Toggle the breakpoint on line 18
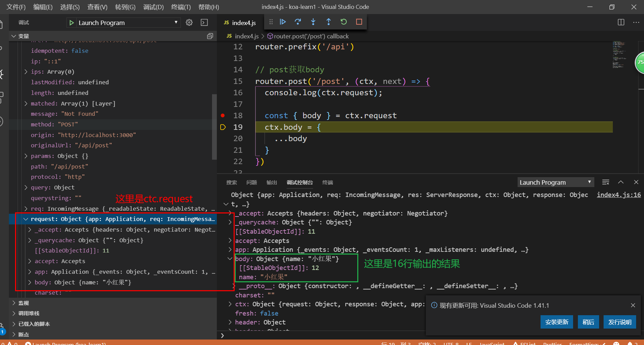Image resolution: width=644 pixels, height=345 pixels. (x=223, y=115)
